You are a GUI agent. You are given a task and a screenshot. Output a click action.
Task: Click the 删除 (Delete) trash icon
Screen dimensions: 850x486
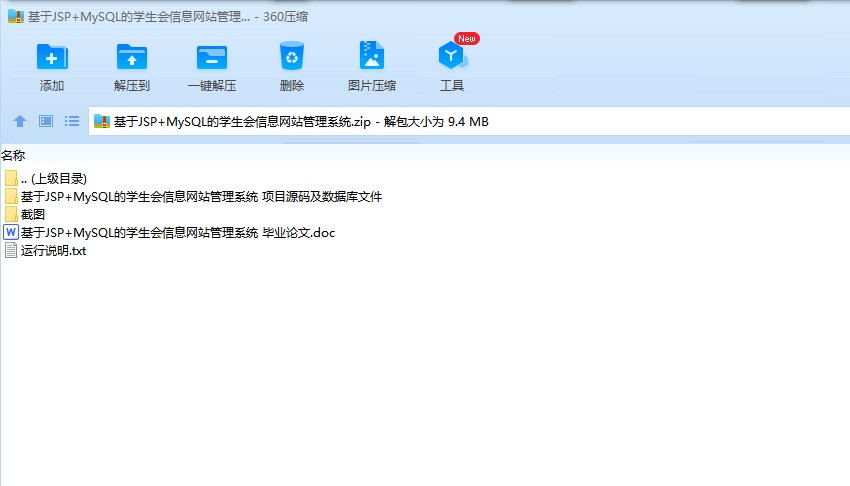tap(292, 56)
